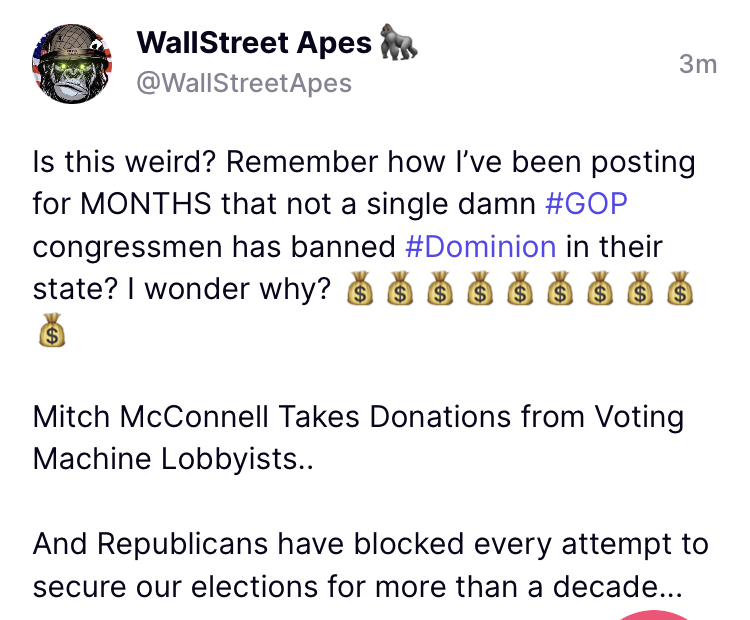Open the #GOP hashtag

click(588, 203)
